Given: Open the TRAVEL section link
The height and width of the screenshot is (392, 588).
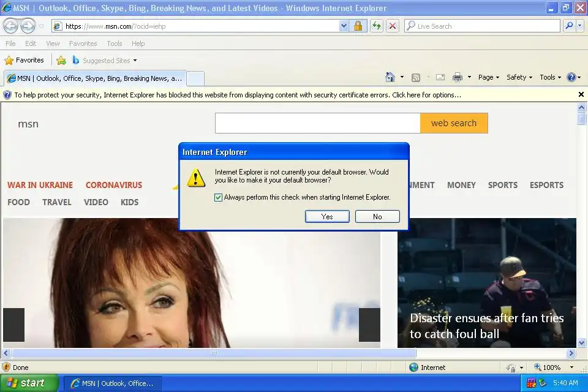Looking at the screenshot, I should tap(56, 202).
